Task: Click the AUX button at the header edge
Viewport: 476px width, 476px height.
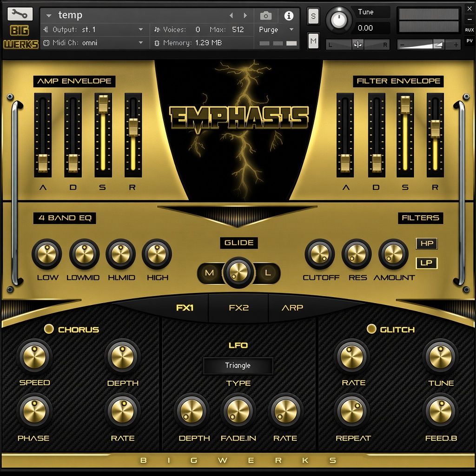Action: [469, 30]
